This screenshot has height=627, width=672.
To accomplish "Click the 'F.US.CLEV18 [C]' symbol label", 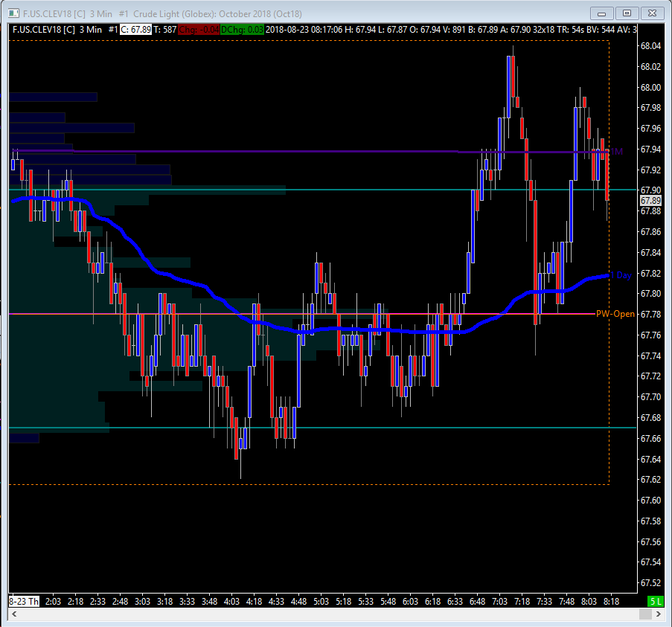I will [x=44, y=30].
